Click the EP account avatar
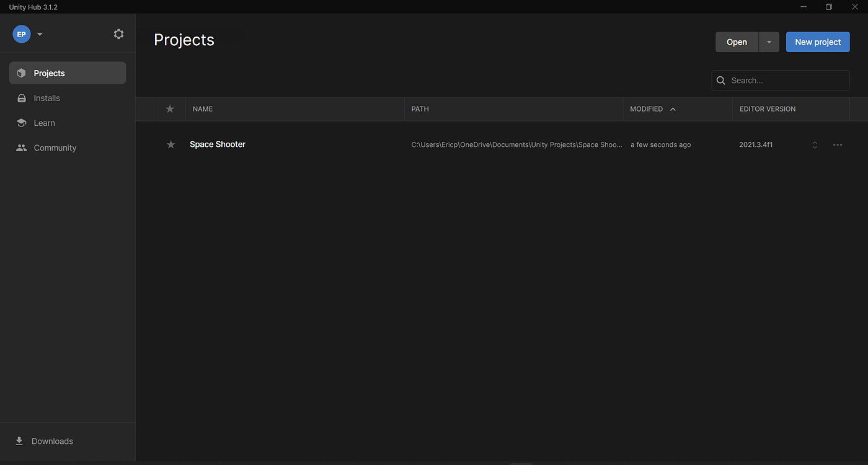This screenshot has width=868, height=465. [21, 34]
